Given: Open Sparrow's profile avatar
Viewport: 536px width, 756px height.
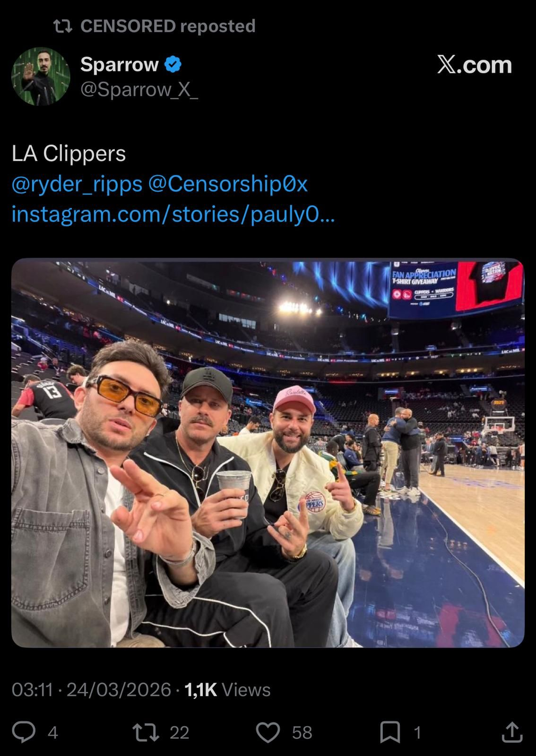Looking at the screenshot, I should pos(41,76).
